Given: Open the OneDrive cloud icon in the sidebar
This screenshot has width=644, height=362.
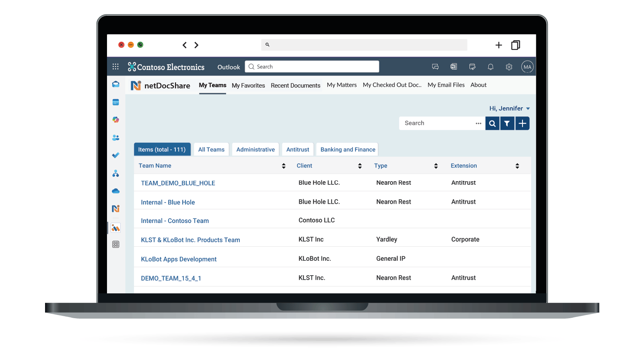Looking at the screenshot, I should click(x=116, y=191).
